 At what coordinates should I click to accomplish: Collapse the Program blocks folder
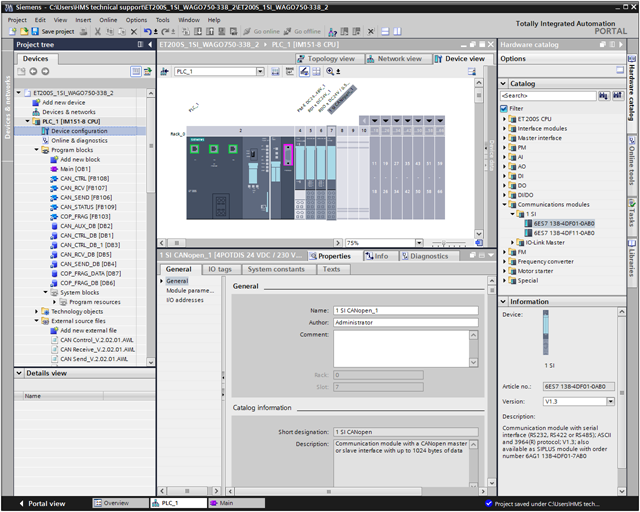36,150
